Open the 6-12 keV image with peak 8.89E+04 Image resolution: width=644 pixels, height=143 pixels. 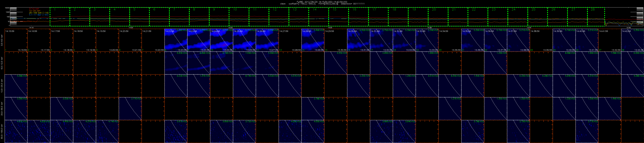pos(199,63)
